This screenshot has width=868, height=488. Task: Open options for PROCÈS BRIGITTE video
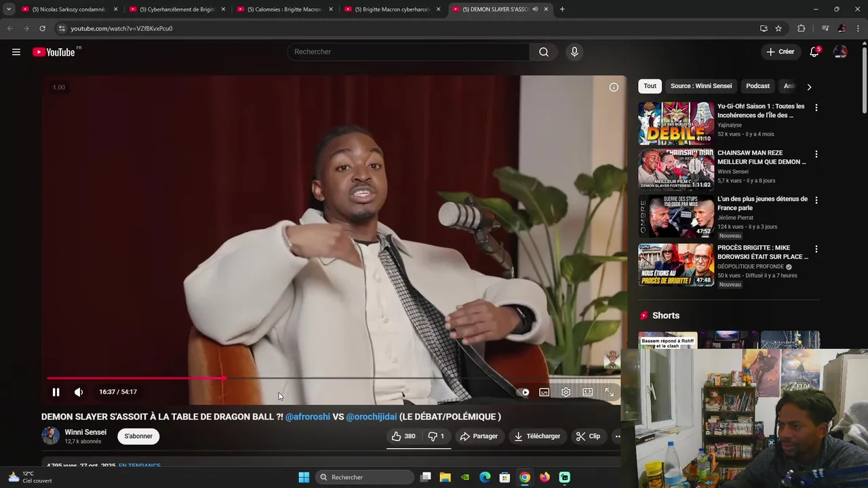click(816, 249)
